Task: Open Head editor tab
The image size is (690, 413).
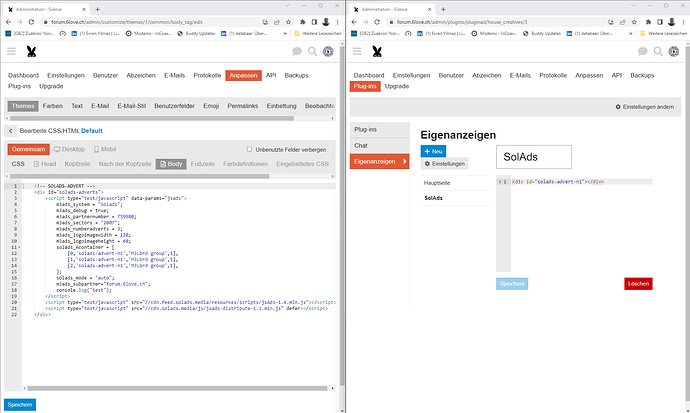Action: [45, 164]
